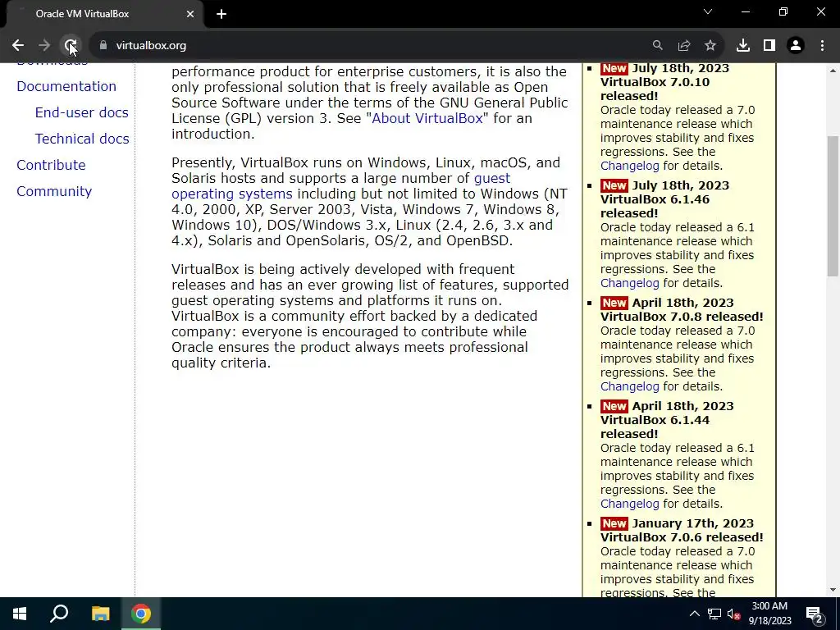Image resolution: width=840 pixels, height=630 pixels.
Task: Bookmark this page with the star
Action: (710, 46)
